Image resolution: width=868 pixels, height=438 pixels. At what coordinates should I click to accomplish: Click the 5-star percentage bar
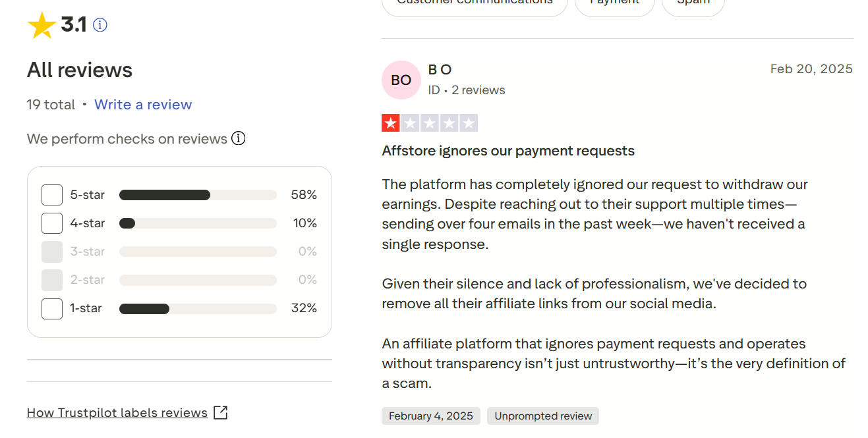pos(198,195)
